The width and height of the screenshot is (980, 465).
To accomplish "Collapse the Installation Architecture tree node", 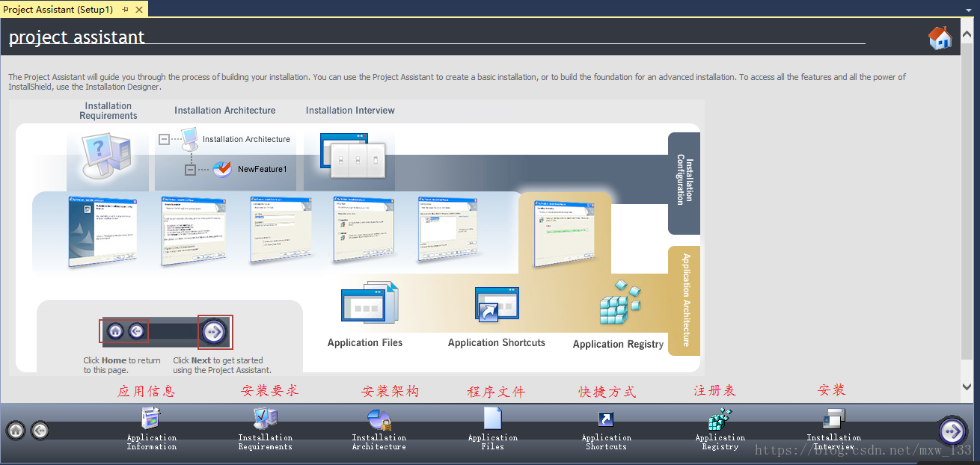I will (165, 139).
